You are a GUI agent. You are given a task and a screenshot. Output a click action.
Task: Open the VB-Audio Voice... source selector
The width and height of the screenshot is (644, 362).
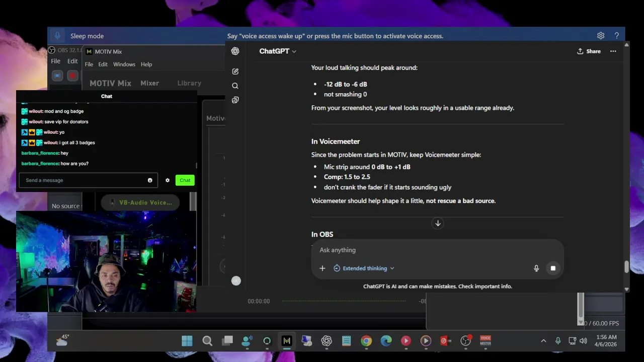coord(140,203)
